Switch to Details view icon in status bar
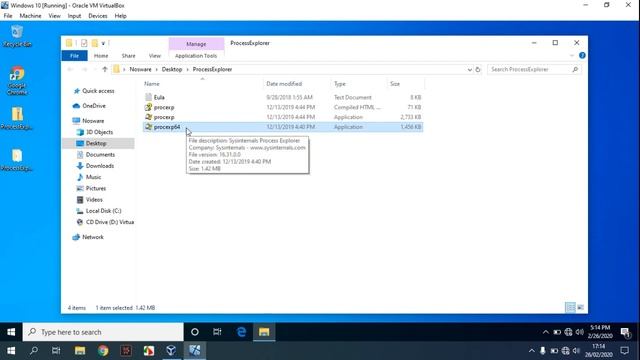 click(571, 307)
